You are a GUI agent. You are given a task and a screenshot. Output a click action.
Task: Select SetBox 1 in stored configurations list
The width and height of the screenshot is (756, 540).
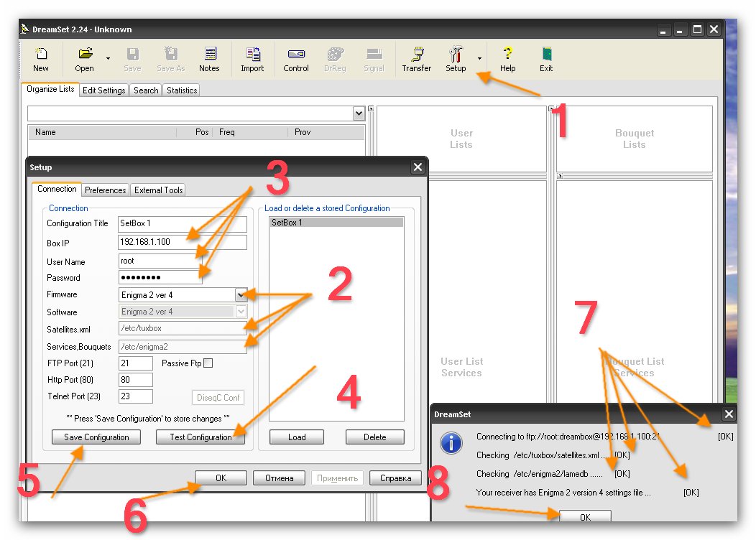click(336, 223)
